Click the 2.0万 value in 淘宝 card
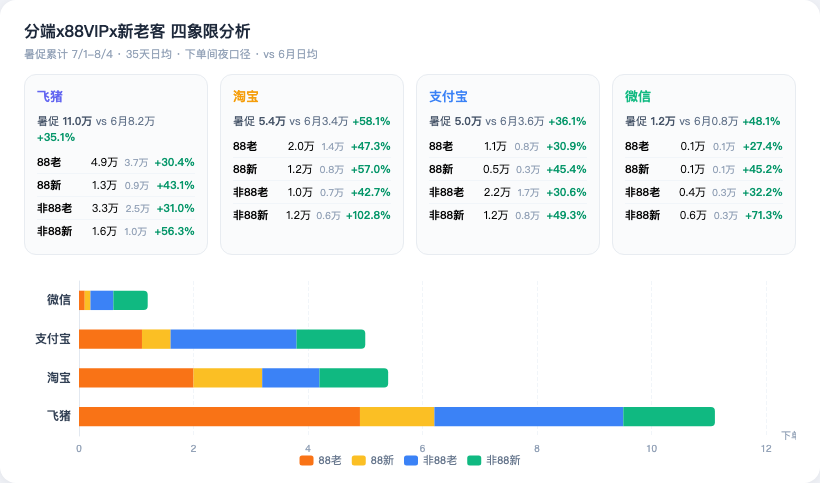The height and width of the screenshot is (483, 820). 301,146
